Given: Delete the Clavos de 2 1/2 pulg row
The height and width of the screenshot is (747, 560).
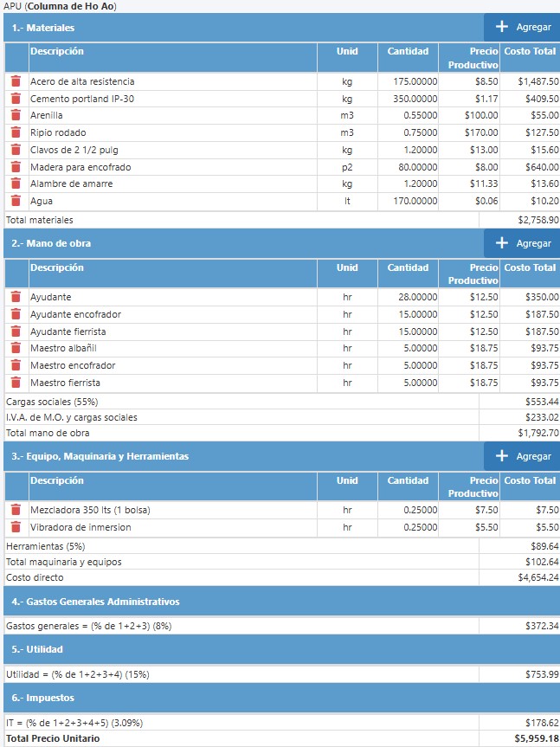Looking at the screenshot, I should (x=16, y=150).
